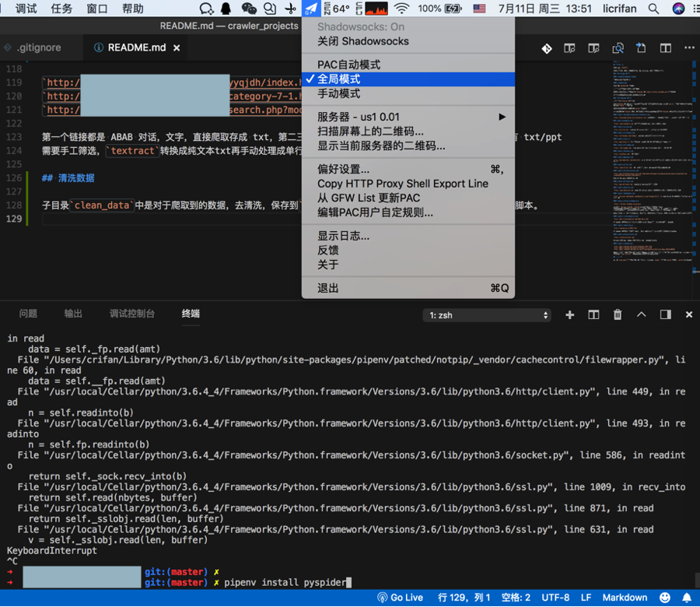Click the QQ penguin menu bar icon
The image size is (700, 607).
tap(226, 9)
